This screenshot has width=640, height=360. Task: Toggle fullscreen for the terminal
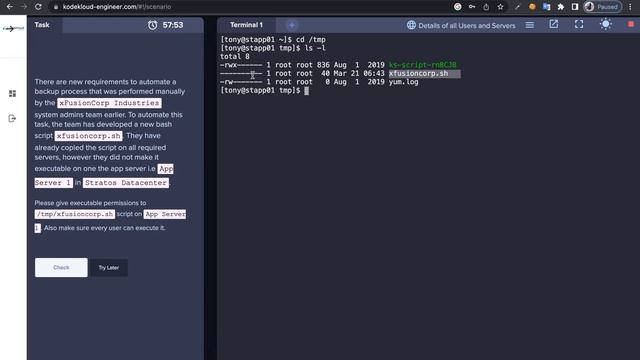tap(579, 24)
